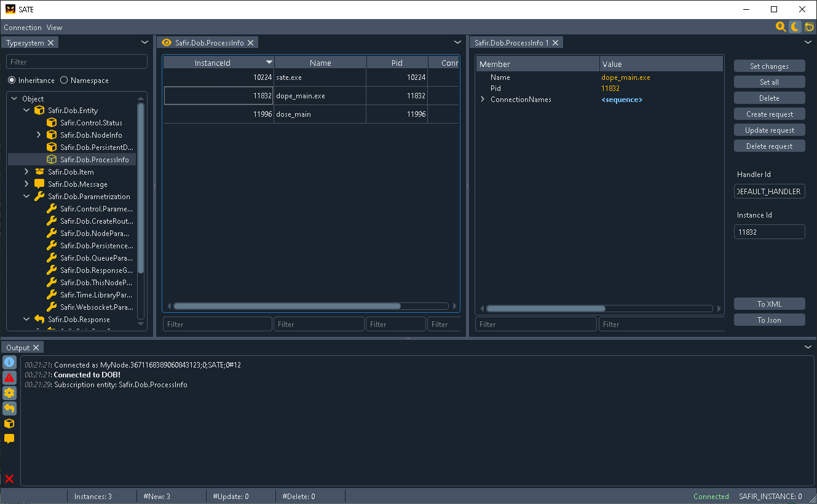This screenshot has height=504, width=817.
Task: Click the cube icon in the Output sidebar
Action: click(9, 423)
